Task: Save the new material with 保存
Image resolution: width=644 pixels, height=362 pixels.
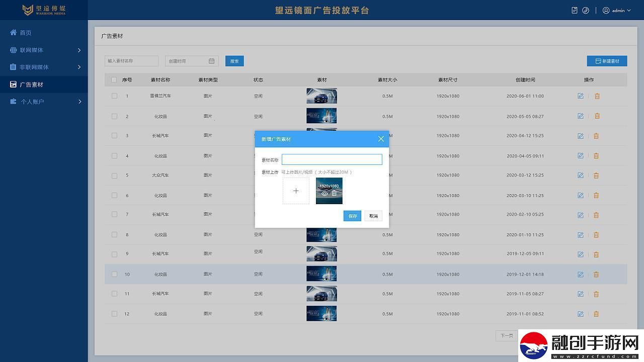Action: 352,216
